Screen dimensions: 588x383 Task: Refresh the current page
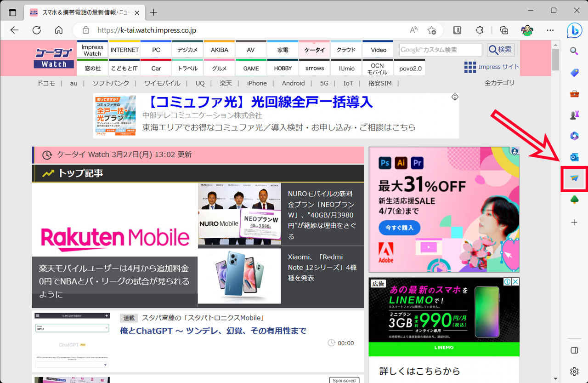click(x=36, y=30)
